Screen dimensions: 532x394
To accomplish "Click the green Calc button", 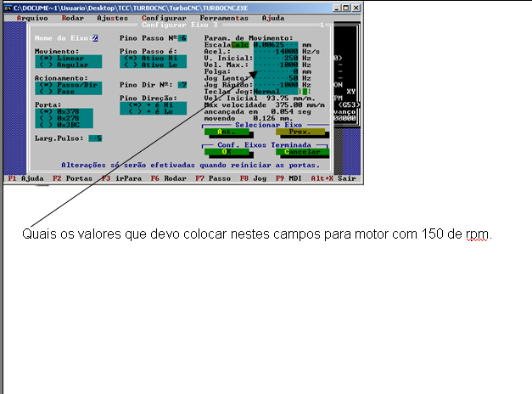I will (240, 45).
